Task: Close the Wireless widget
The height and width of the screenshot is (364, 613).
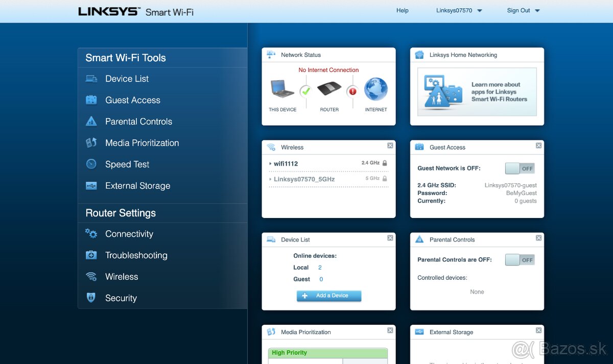Action: [390, 145]
